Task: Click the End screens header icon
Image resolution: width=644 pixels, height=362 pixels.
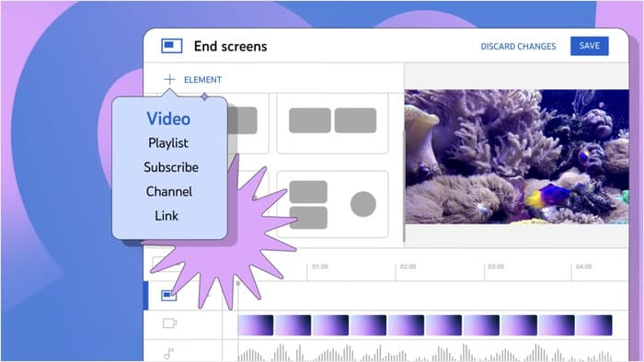Action: pos(172,46)
